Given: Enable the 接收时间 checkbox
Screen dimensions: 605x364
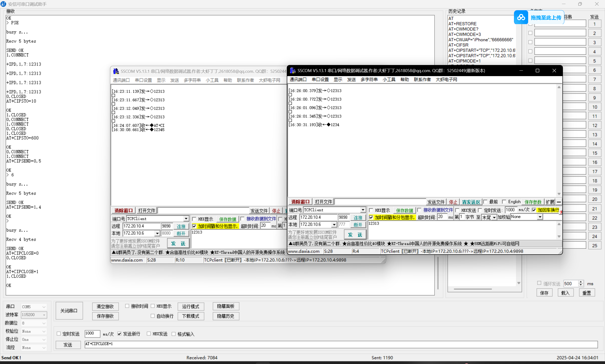Looking at the screenshot, I should click(x=127, y=306).
